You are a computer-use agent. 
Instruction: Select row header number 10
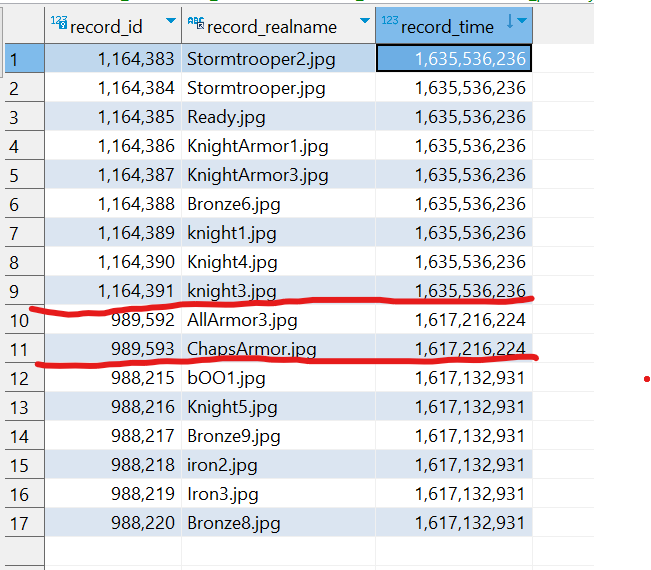[24, 320]
